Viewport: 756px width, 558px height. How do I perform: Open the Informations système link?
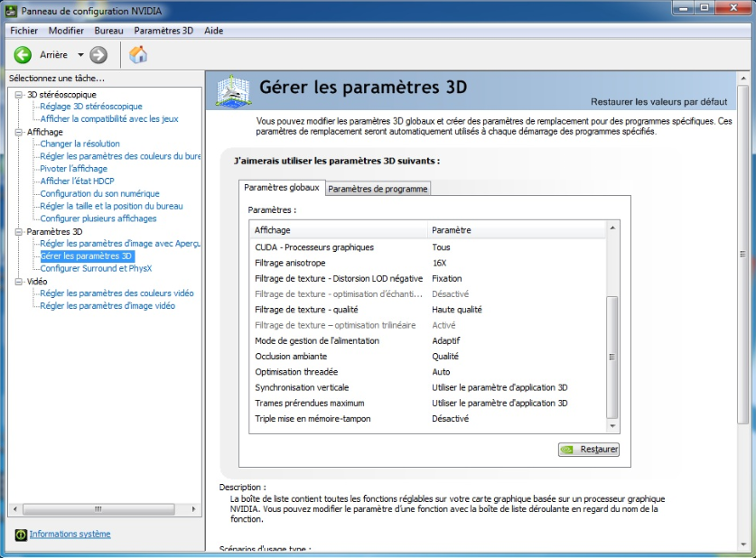click(70, 535)
